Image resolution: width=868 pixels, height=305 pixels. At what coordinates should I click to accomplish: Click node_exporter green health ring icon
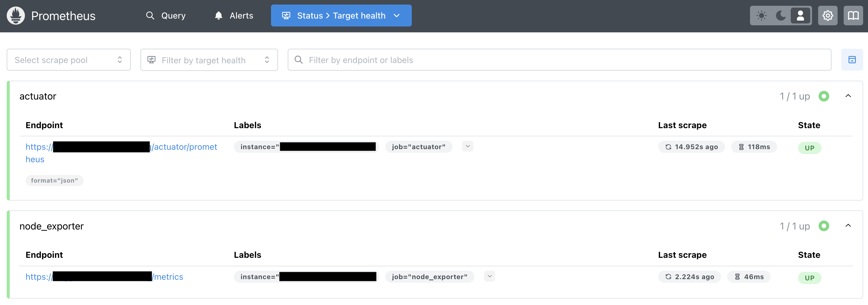(824, 226)
